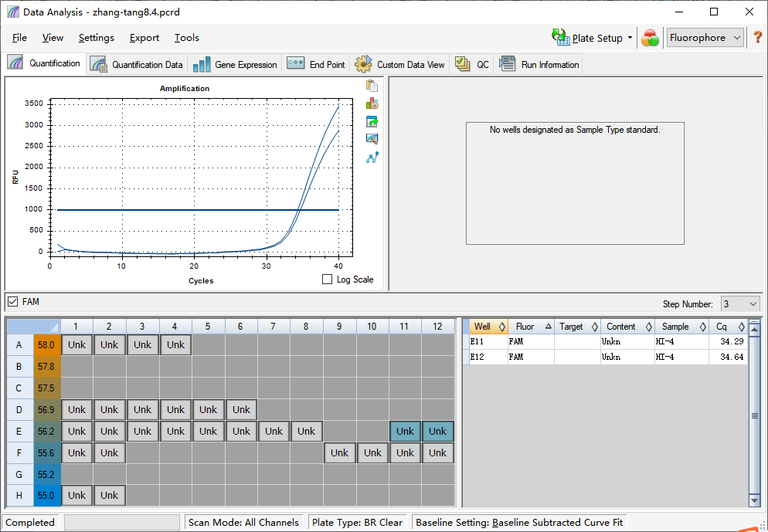Open the Step Number dropdown

(740, 304)
